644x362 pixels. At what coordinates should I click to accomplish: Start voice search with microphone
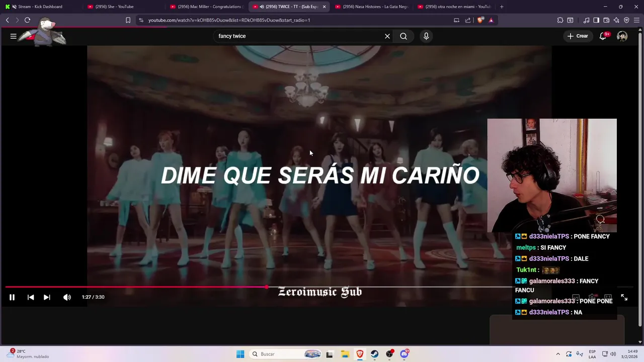pos(426,36)
